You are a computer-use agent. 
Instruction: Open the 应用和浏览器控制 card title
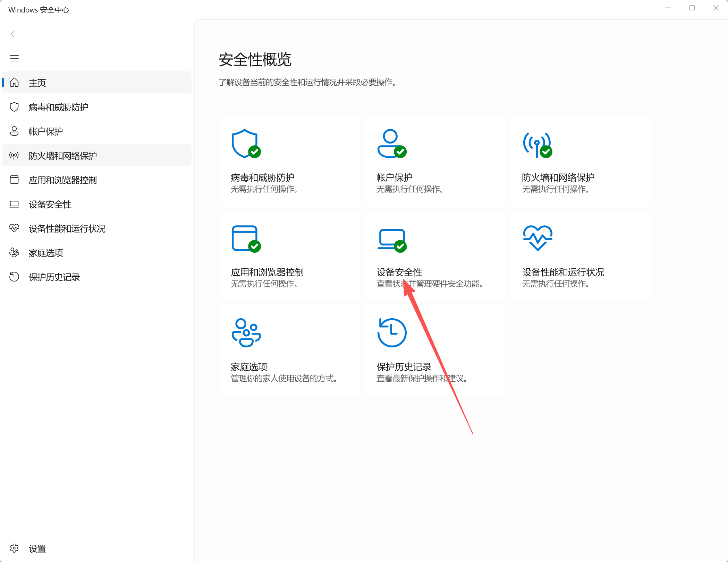(x=267, y=272)
